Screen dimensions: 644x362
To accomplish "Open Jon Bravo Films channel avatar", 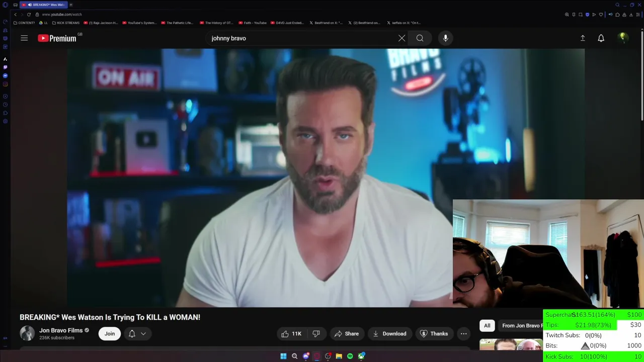I will pyautogui.click(x=27, y=333).
